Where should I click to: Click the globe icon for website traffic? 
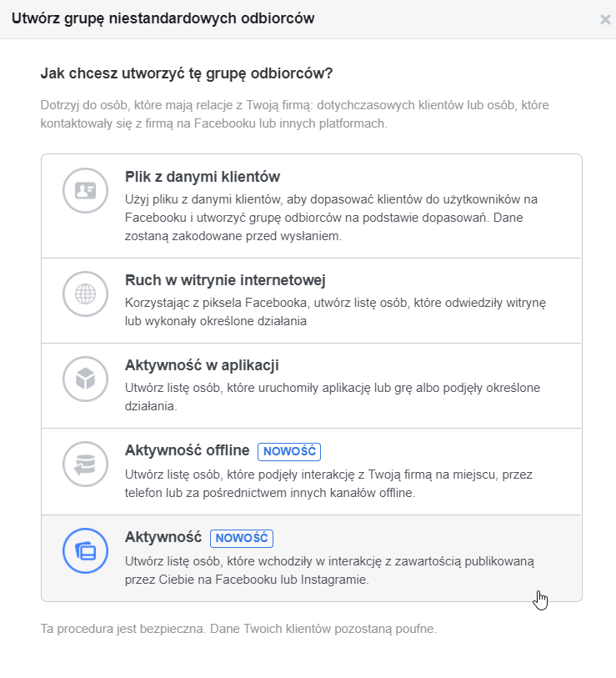pyautogui.click(x=86, y=294)
